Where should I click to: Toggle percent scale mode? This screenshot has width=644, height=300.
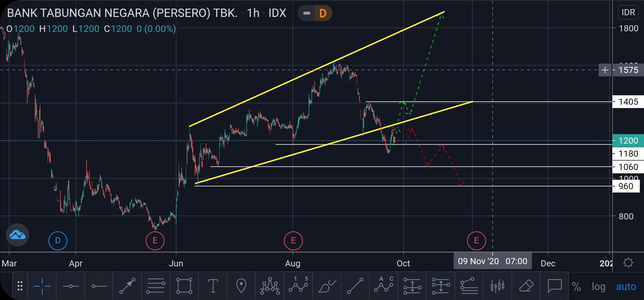click(576, 287)
